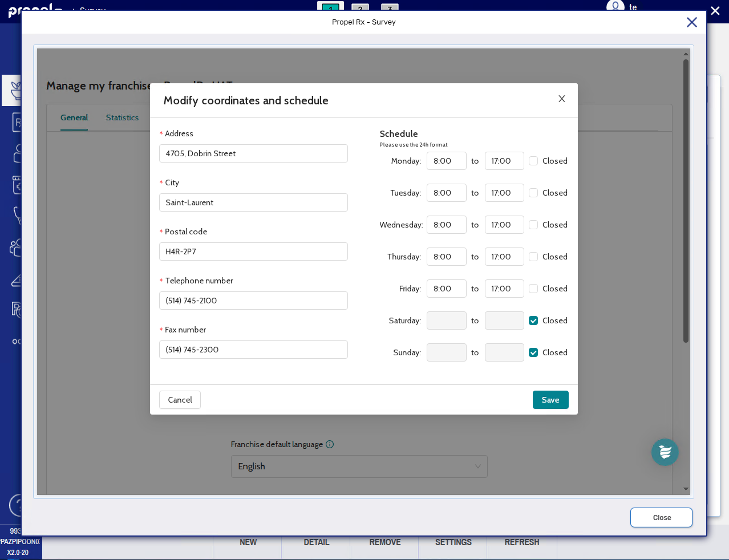Select the General tab
This screenshot has width=729, height=560.
click(74, 117)
